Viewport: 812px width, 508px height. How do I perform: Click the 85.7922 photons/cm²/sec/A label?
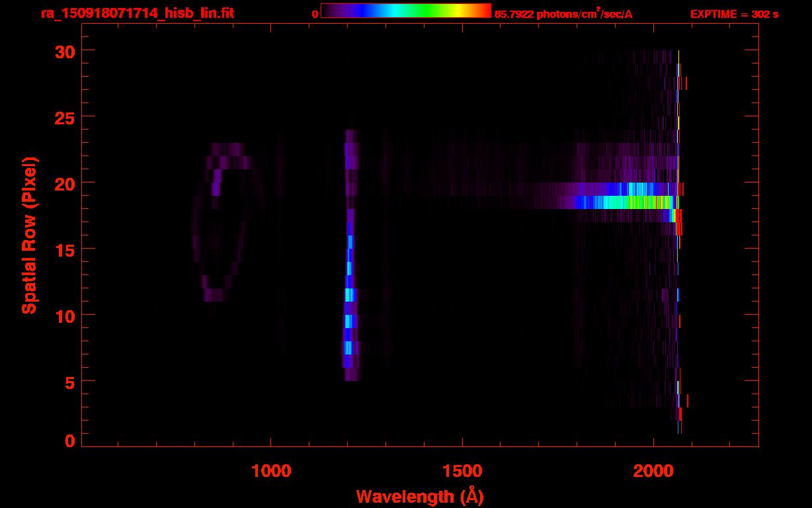tap(563, 14)
